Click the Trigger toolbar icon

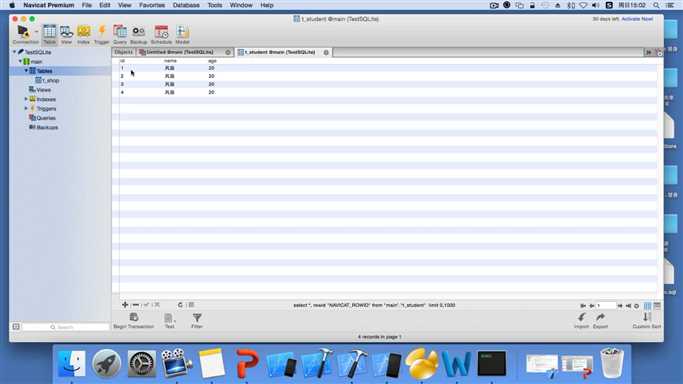click(x=101, y=34)
